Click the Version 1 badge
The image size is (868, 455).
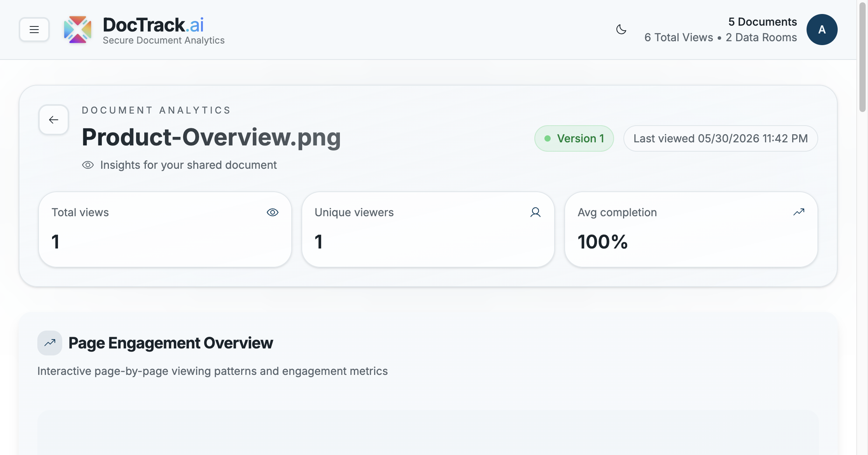[574, 138]
